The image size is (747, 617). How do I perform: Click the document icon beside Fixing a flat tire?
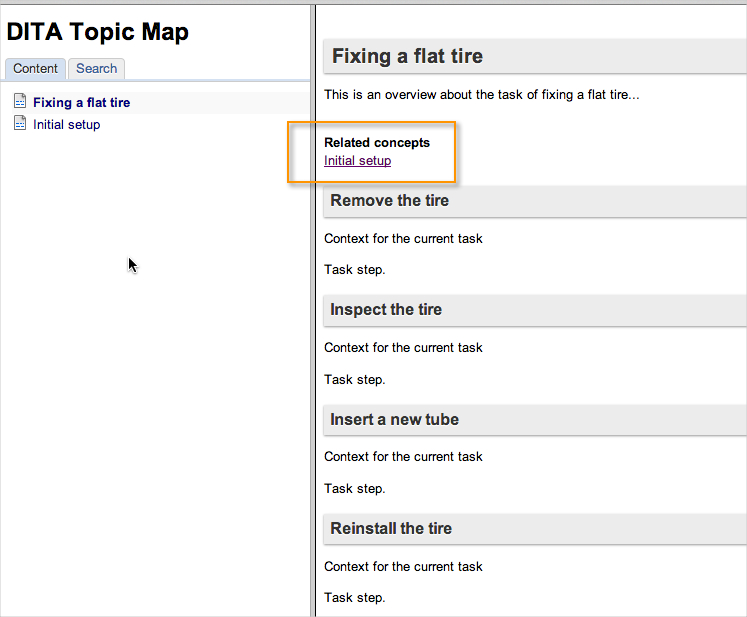pos(20,101)
